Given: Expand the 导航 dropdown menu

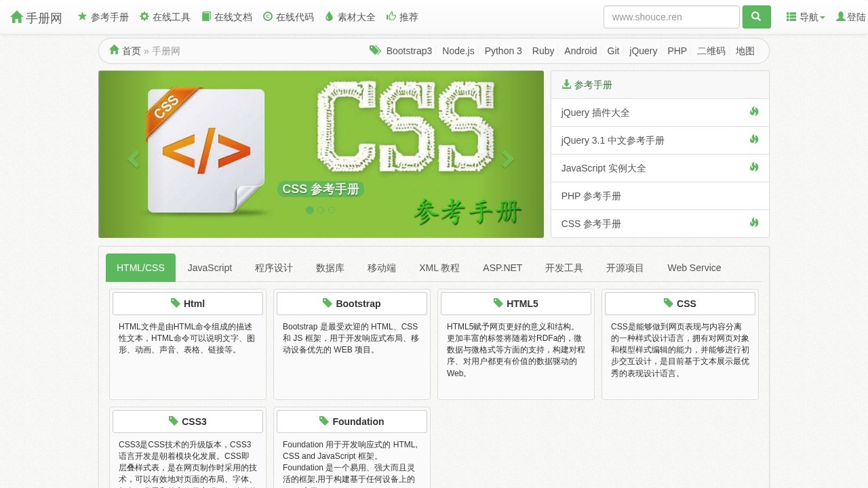Looking at the screenshot, I should pyautogui.click(x=806, y=17).
